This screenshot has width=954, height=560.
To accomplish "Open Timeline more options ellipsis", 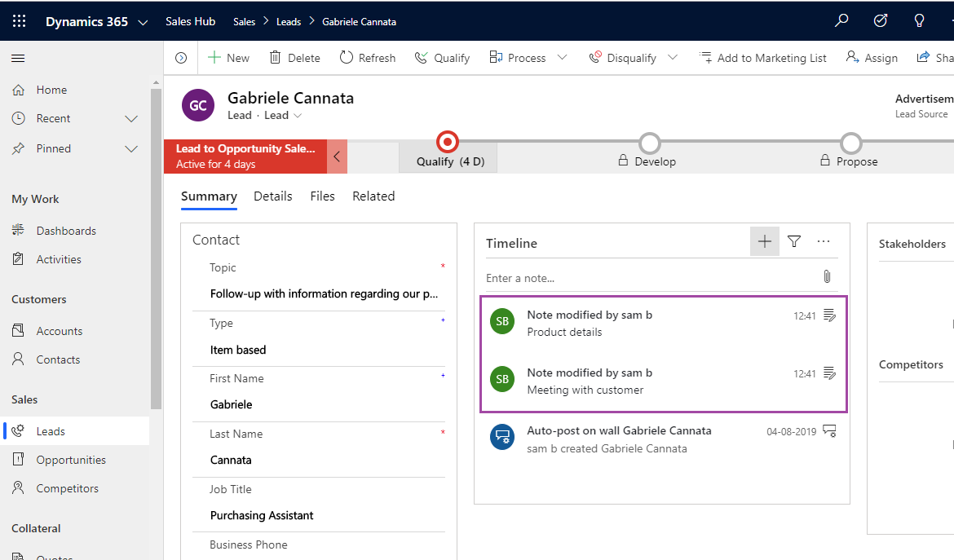I will [824, 241].
